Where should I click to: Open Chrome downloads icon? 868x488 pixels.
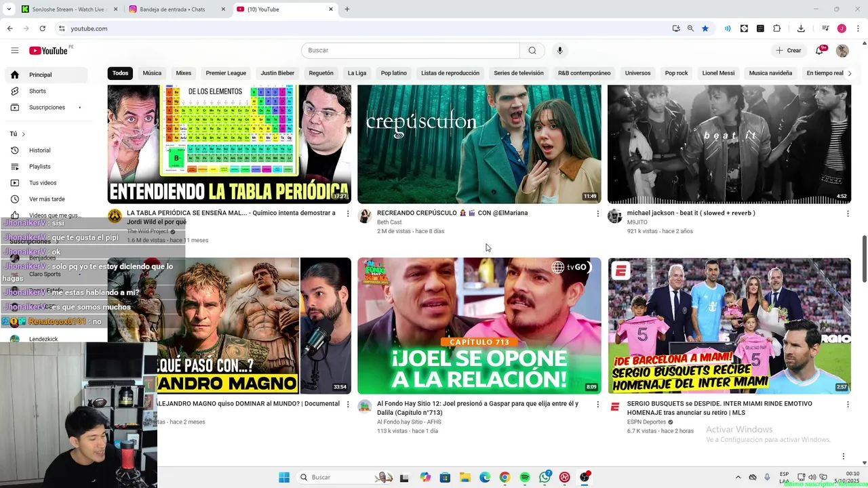[x=801, y=28]
